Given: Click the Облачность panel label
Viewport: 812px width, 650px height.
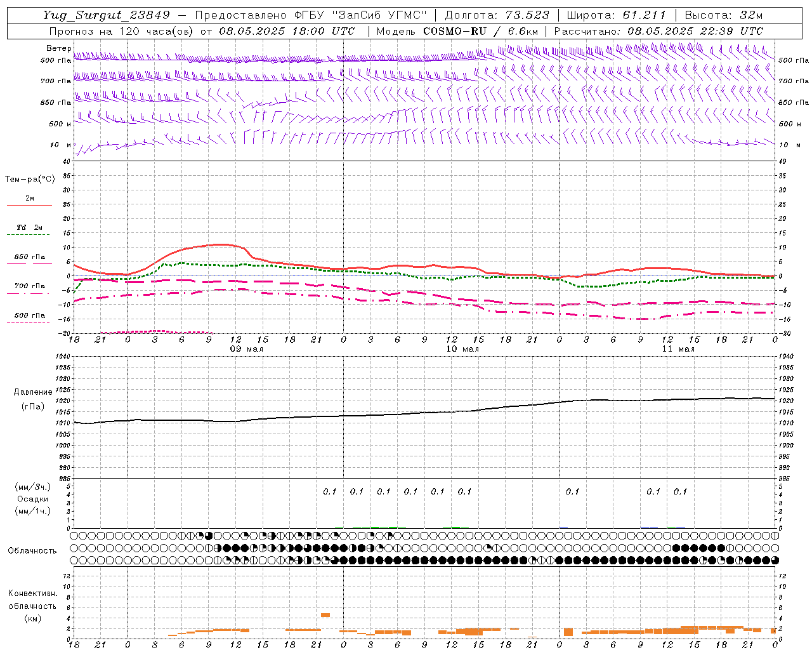Looking at the screenshot, I should (32, 550).
